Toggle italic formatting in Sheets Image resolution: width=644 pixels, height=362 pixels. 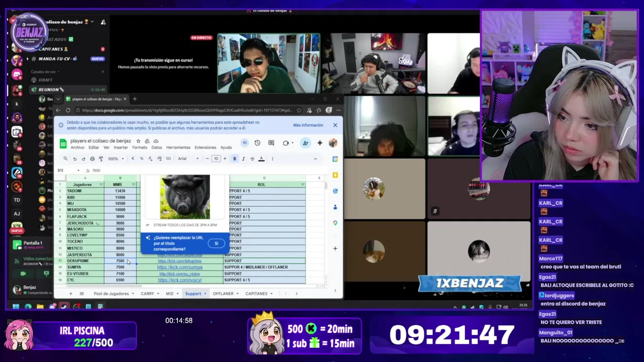click(244, 159)
